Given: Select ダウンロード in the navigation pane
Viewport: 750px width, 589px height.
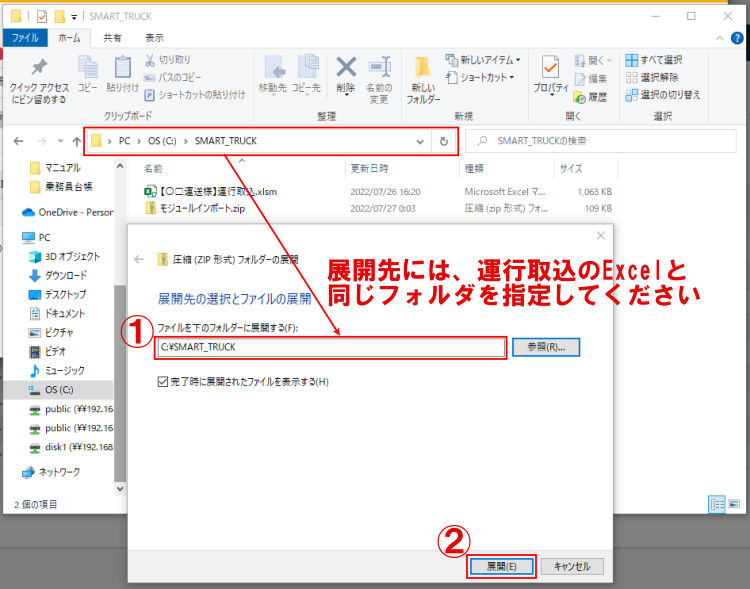Looking at the screenshot, I should [x=64, y=275].
